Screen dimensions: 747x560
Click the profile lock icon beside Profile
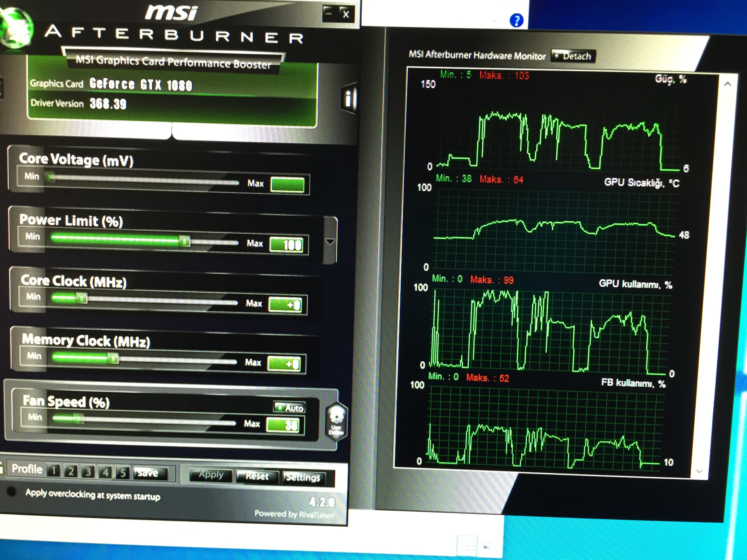point(2,468)
